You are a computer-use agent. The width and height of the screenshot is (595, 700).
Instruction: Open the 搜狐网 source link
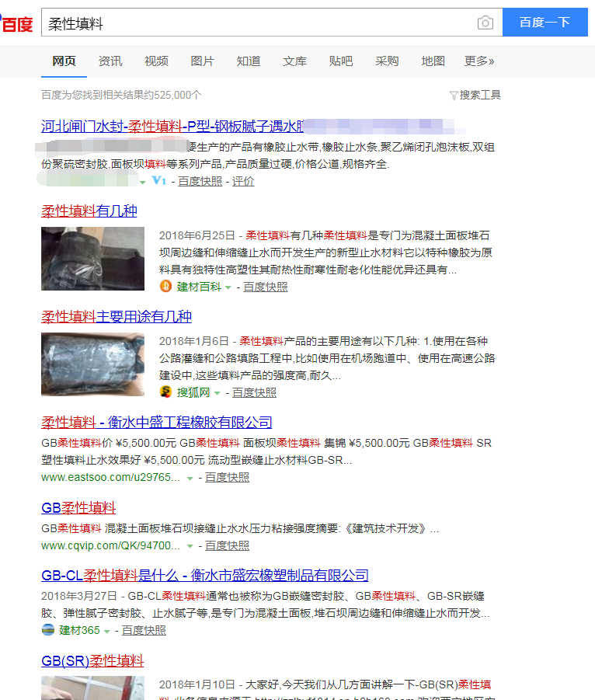point(193,393)
